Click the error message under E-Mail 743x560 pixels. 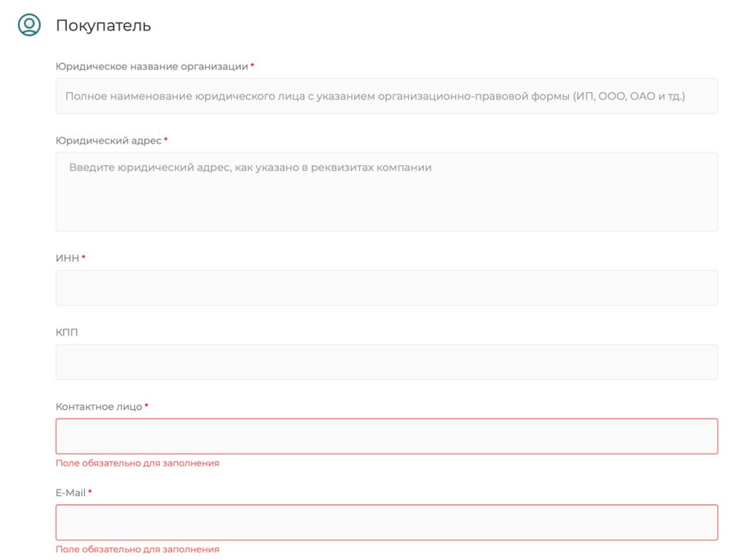137,549
